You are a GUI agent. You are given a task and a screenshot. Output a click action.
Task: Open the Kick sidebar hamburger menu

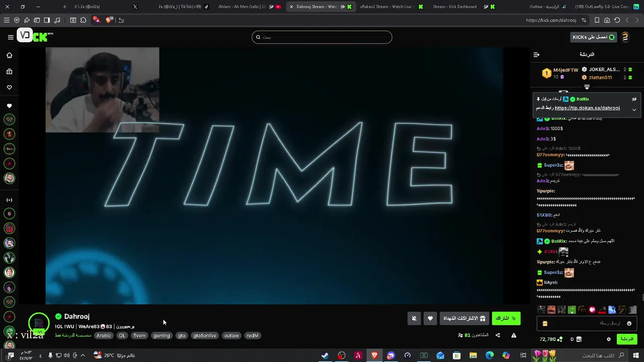tap(11, 37)
